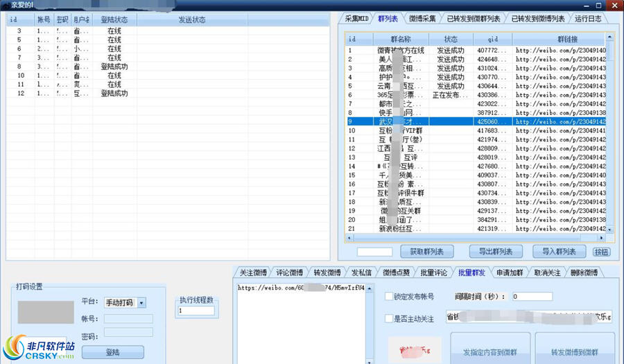
Task: Switch to the 关注微博 tab
Action: [253, 272]
